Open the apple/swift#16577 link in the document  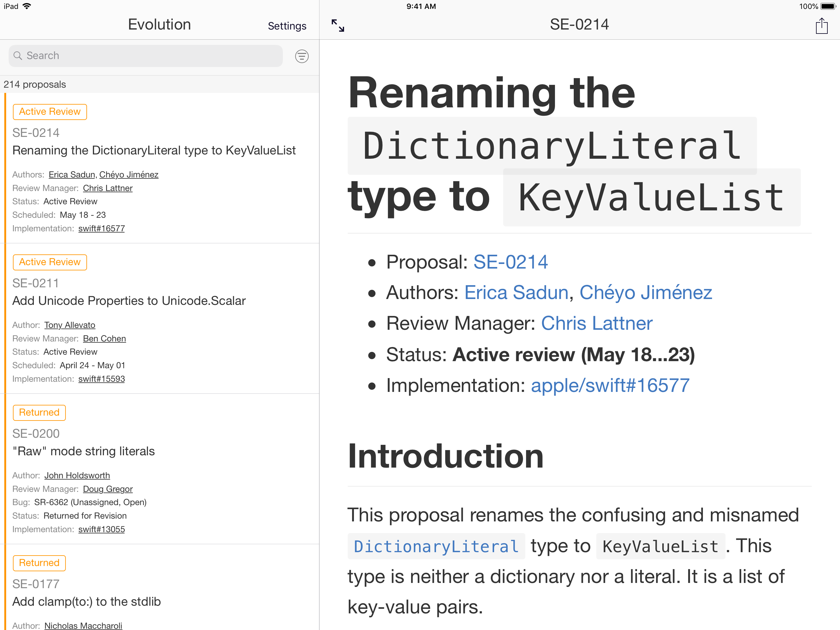pos(610,385)
